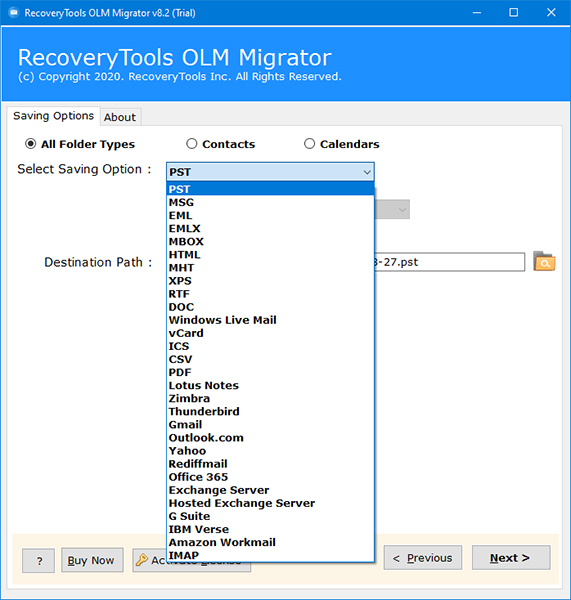Click the Next button
This screenshot has height=600, width=571.
(511, 558)
